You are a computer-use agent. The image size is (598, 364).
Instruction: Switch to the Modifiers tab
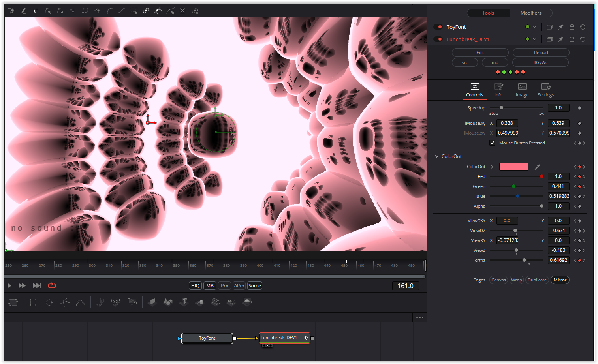pos(531,13)
